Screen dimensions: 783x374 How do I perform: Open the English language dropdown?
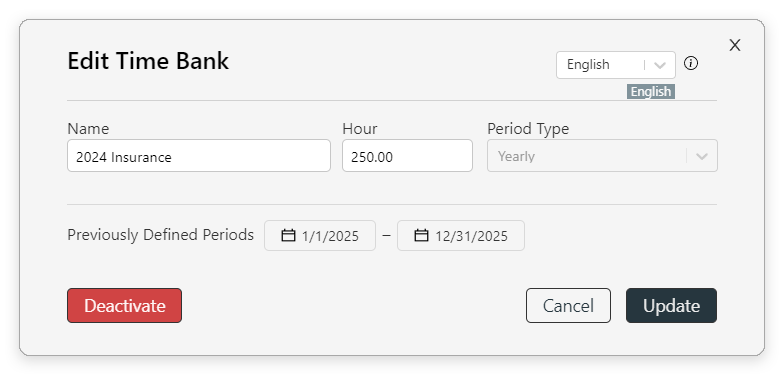click(616, 65)
